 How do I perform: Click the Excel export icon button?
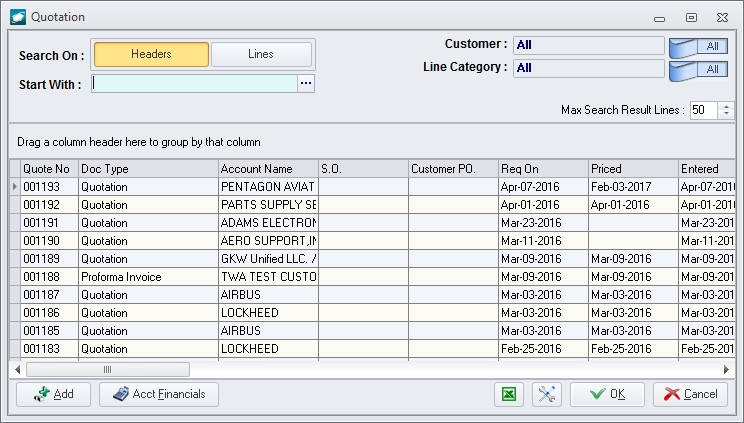[x=509, y=394]
